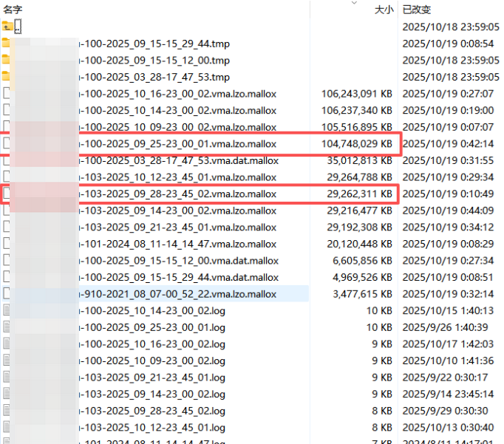Click the 2025/10/19 0:44:09 modified date
Viewport: 504px width, 444px height.
tap(448, 211)
